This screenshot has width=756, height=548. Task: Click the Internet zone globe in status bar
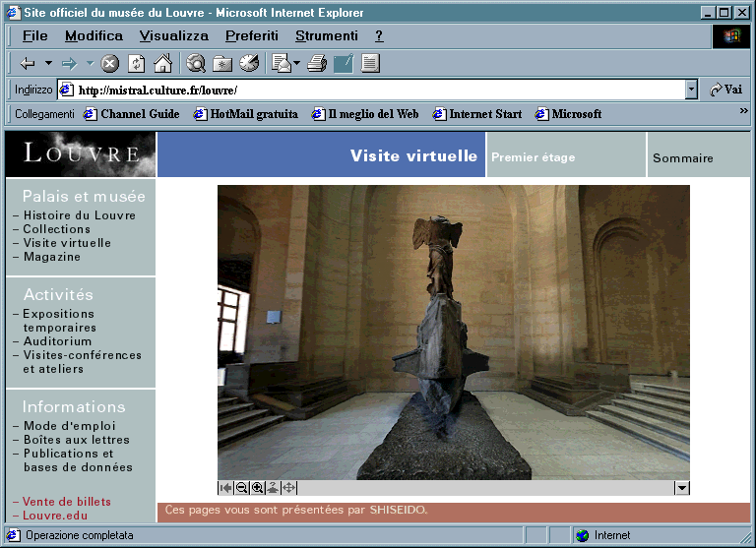tap(583, 535)
